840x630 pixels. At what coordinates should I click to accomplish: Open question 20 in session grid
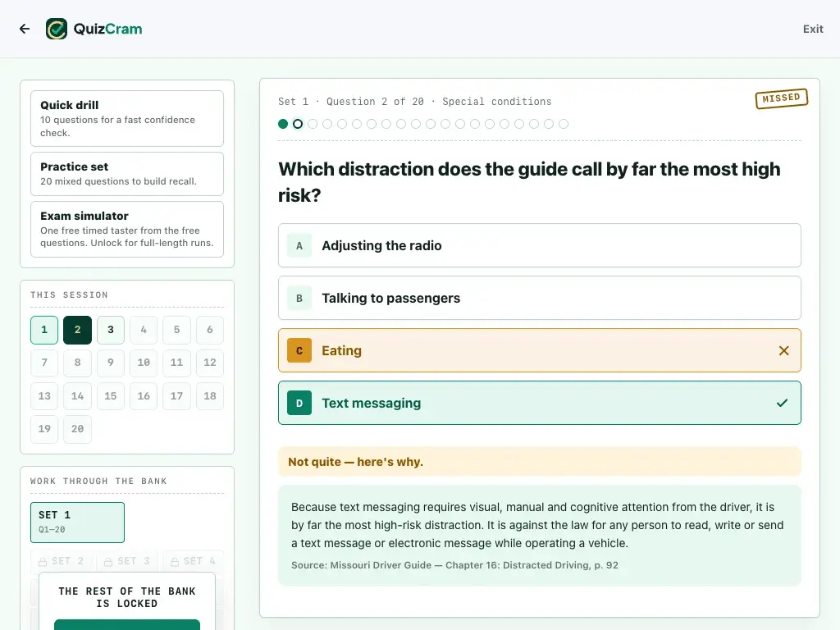pyautogui.click(x=78, y=429)
